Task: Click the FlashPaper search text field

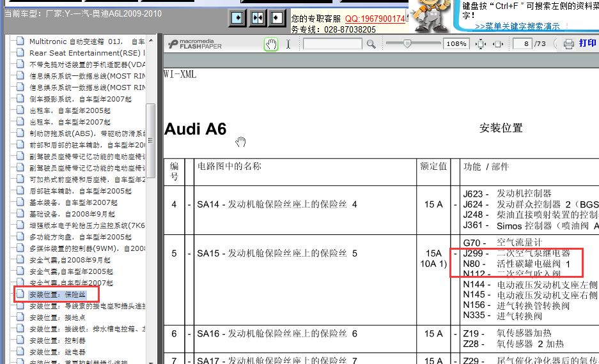Action: (332, 44)
